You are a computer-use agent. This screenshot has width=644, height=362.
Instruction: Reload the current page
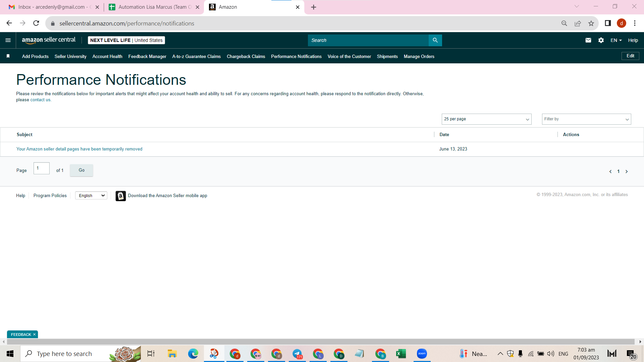[36, 23]
